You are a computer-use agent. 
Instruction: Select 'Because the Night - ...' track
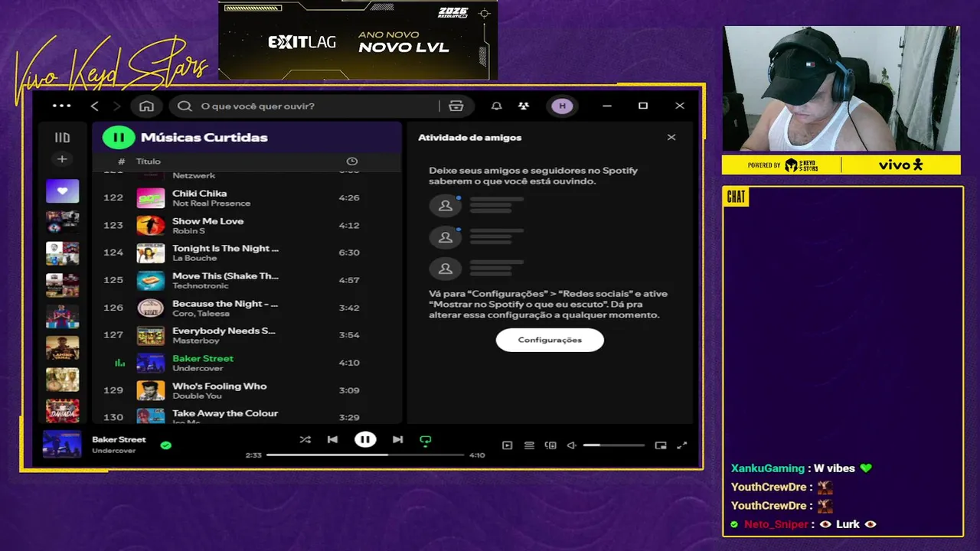click(225, 304)
